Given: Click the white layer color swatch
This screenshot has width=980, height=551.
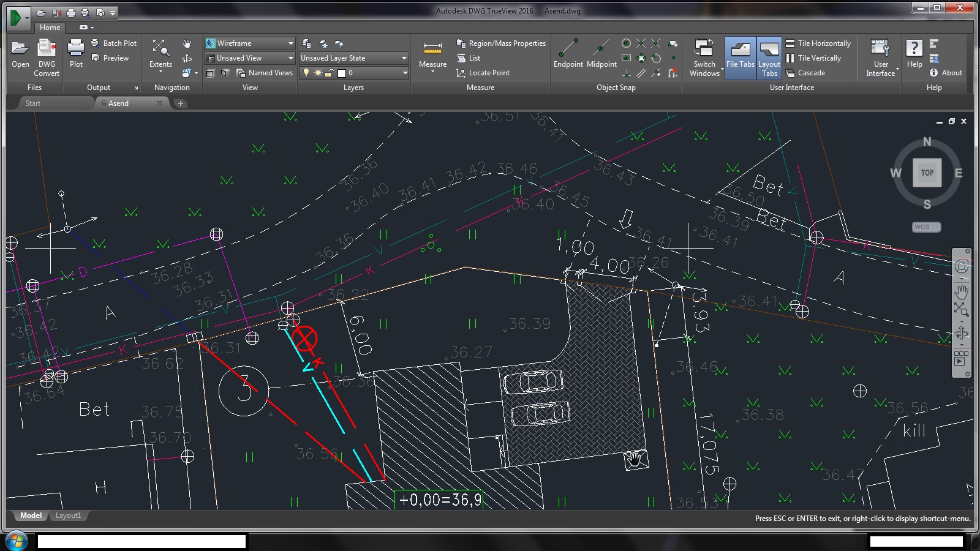Looking at the screenshot, I should tap(342, 73).
